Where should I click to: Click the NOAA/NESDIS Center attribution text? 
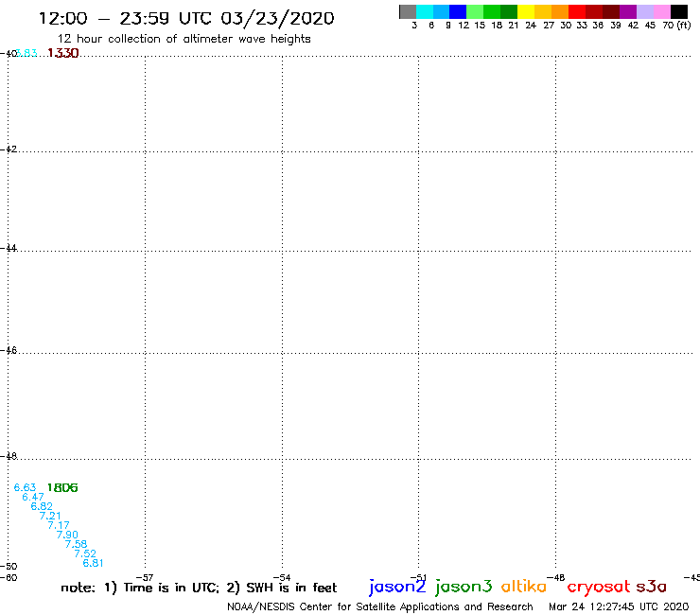(380, 606)
